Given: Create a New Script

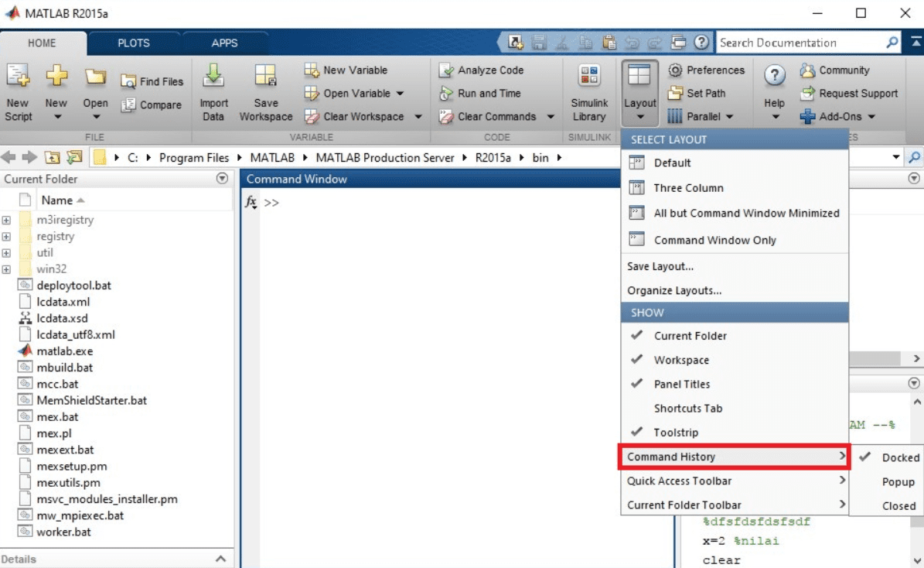Looking at the screenshot, I should (19, 93).
